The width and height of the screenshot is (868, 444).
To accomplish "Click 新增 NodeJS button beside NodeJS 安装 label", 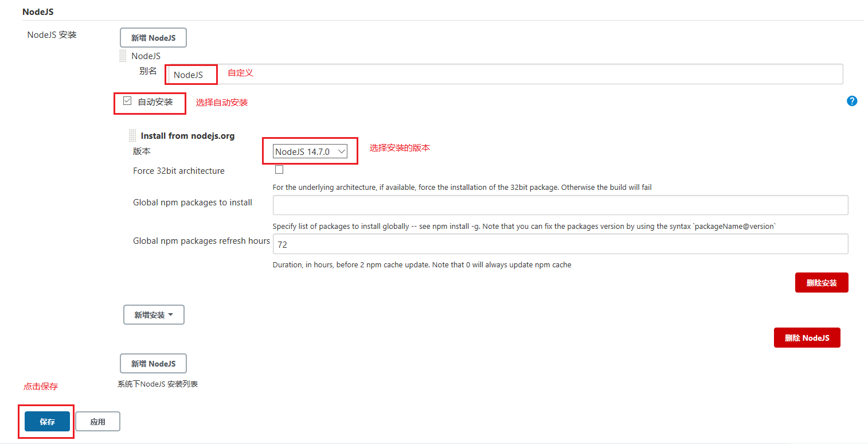I will pos(153,38).
